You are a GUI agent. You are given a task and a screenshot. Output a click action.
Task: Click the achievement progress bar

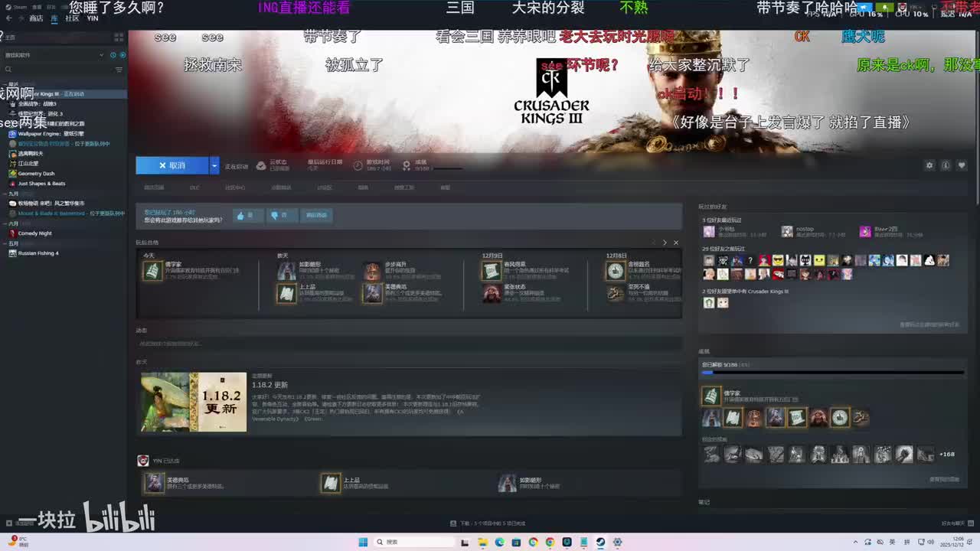(832, 373)
